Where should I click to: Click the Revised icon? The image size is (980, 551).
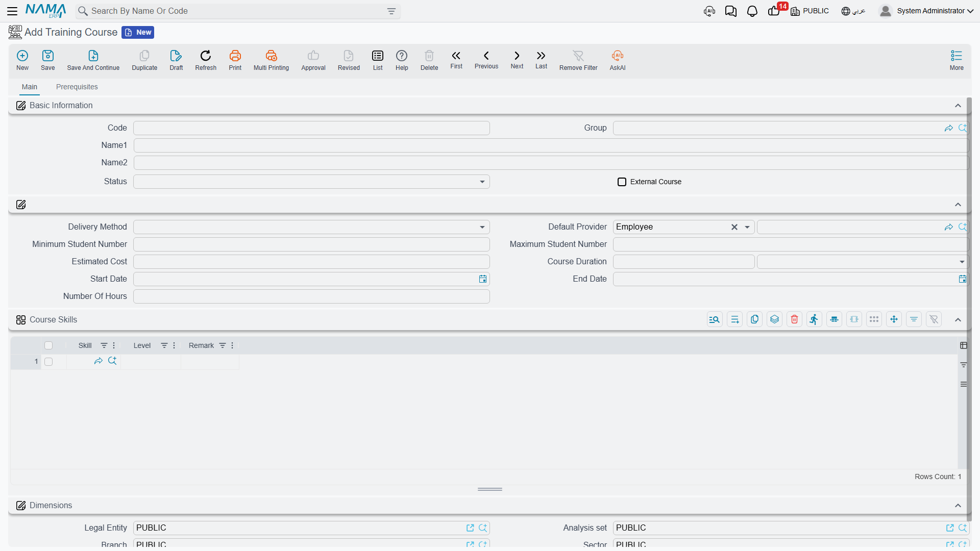349,60
